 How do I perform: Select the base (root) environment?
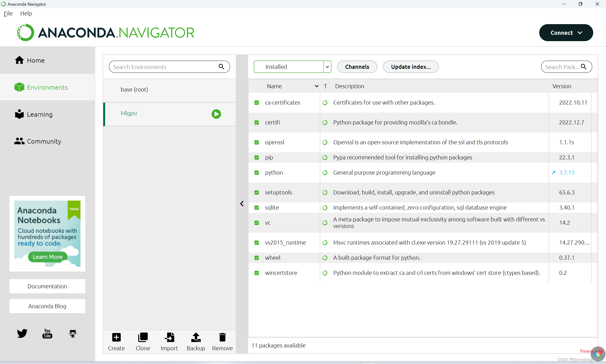coord(169,90)
